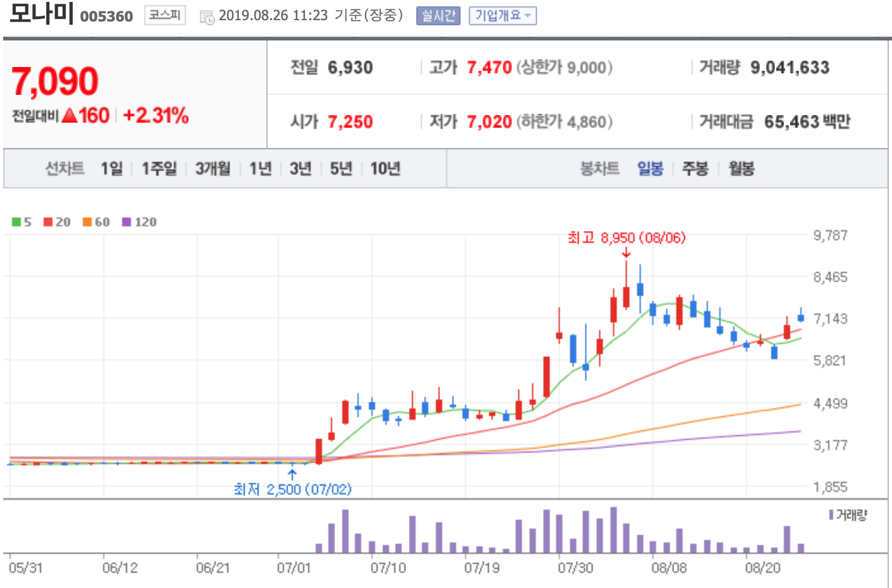Show the 10년 line chart

385,169
